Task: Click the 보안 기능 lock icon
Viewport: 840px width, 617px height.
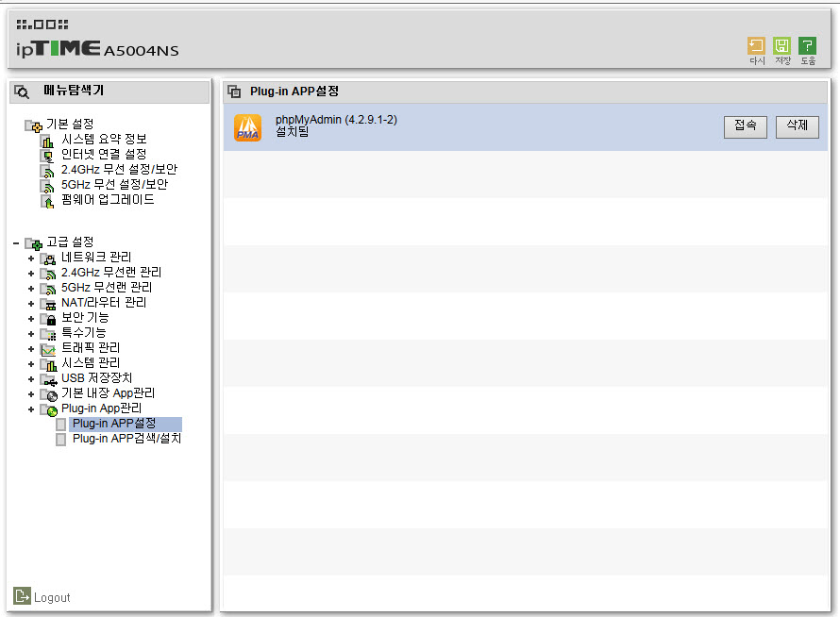Action: (x=49, y=320)
